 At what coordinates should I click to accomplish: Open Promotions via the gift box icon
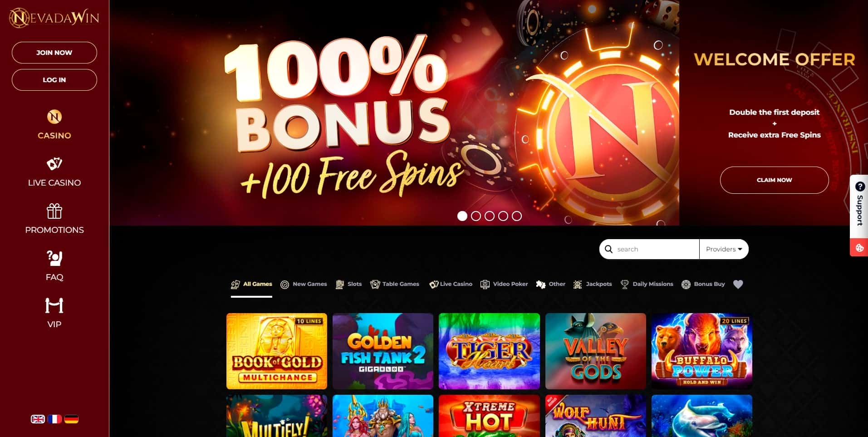point(54,211)
